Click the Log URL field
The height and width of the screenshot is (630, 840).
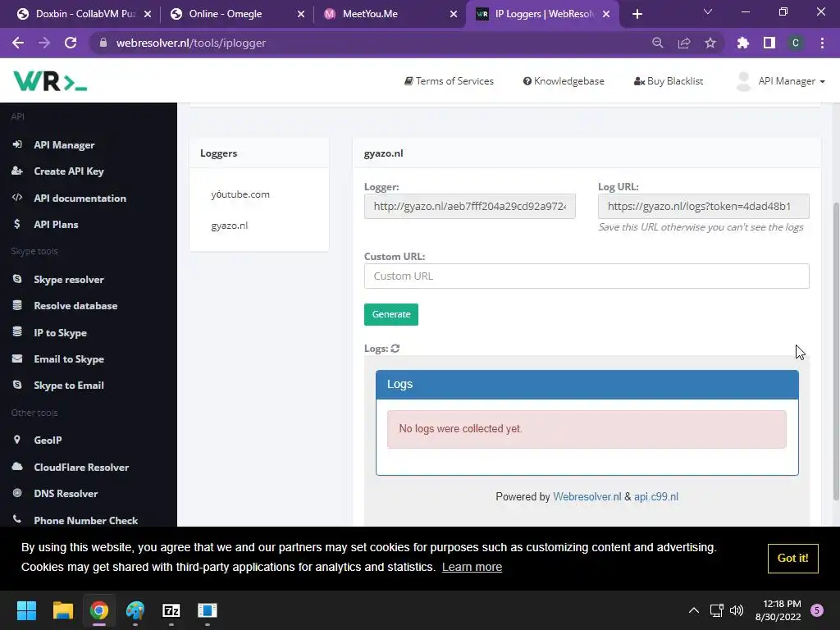pyautogui.click(x=703, y=206)
